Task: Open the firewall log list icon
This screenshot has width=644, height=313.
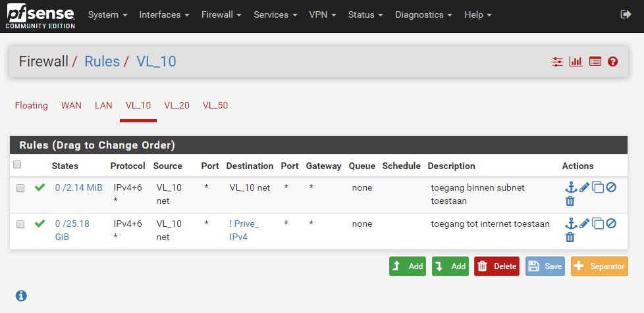Action: pos(595,62)
